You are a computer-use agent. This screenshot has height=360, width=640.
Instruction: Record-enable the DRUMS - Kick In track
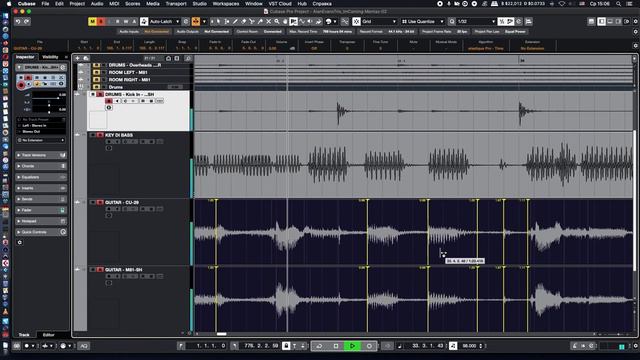pos(109,101)
